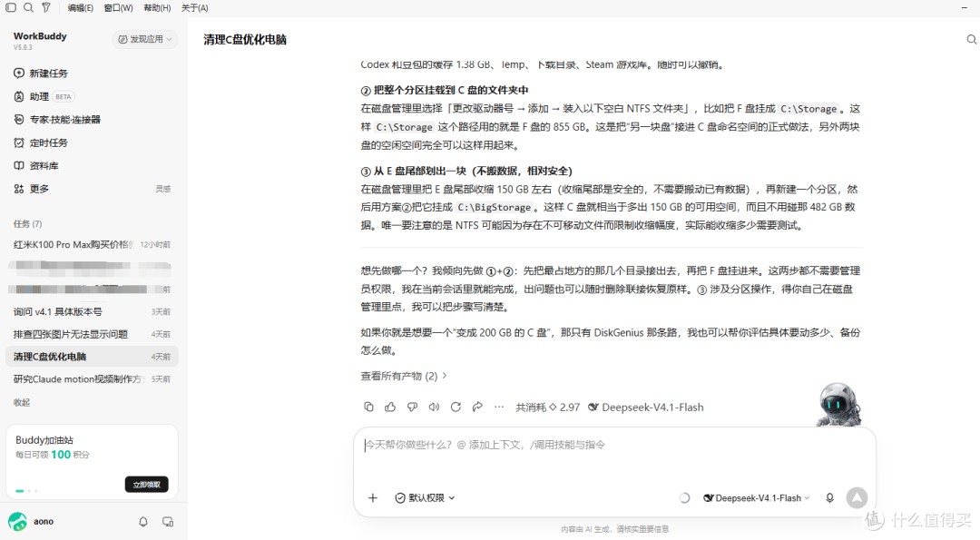This screenshot has width=980, height=540.
Task: Start voice input with microphone
Action: [x=829, y=498]
